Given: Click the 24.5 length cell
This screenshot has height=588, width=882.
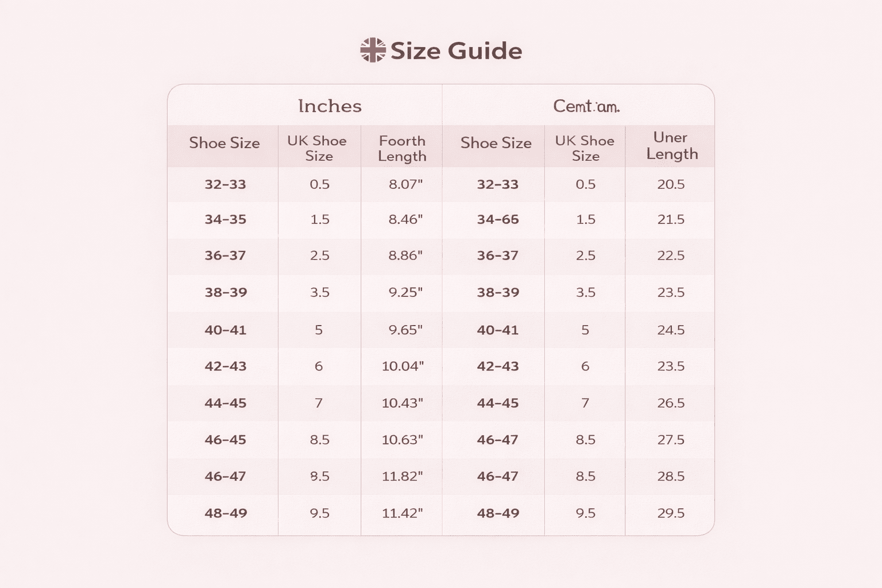Looking at the screenshot, I should coord(671,330).
